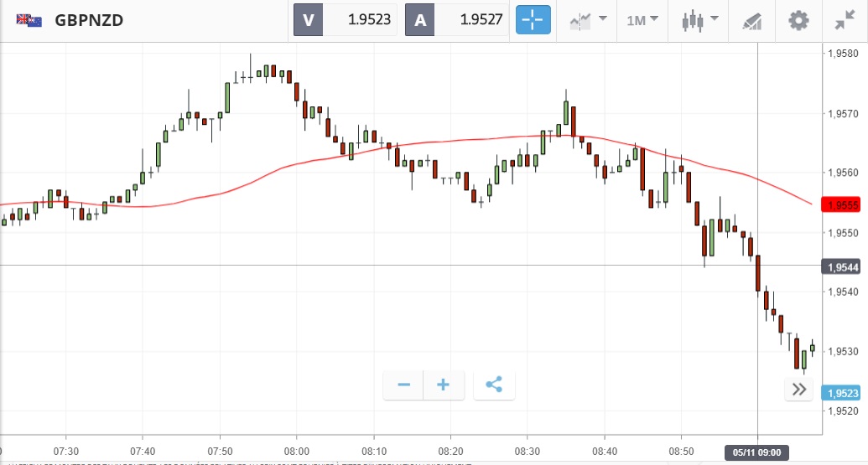868x465 pixels.
Task: Click the GBPNZD instrument name
Action: [x=89, y=20]
